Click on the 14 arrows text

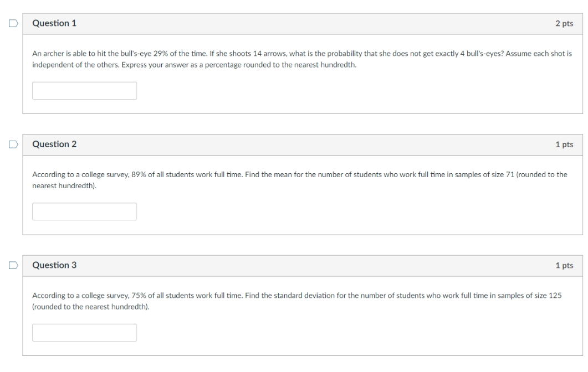coord(270,54)
